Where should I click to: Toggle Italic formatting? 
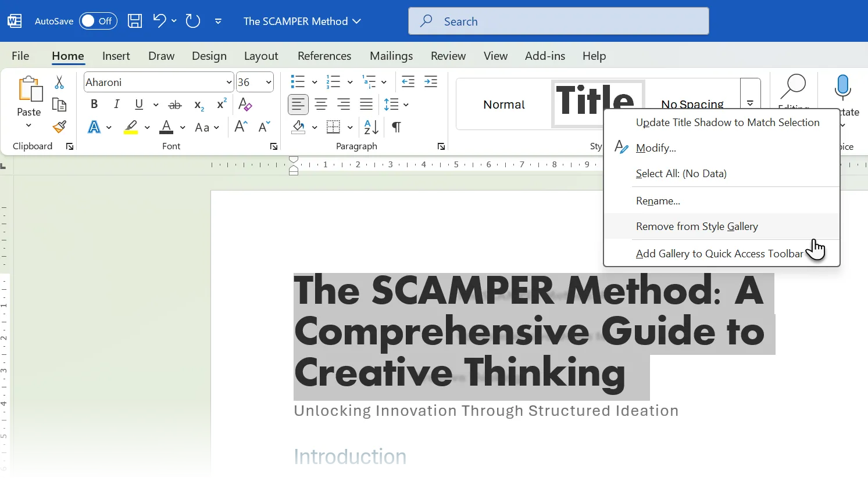point(117,105)
